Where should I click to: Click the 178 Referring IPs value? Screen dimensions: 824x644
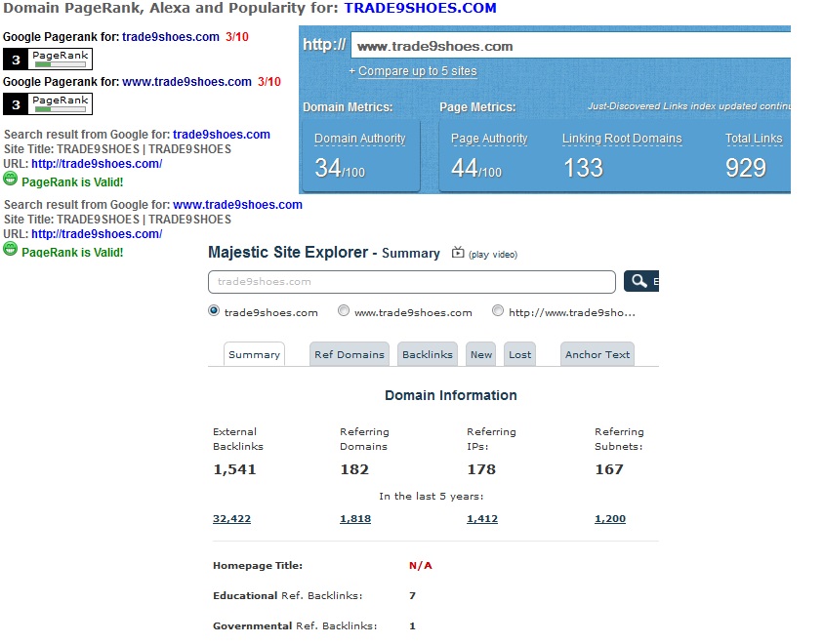click(482, 469)
